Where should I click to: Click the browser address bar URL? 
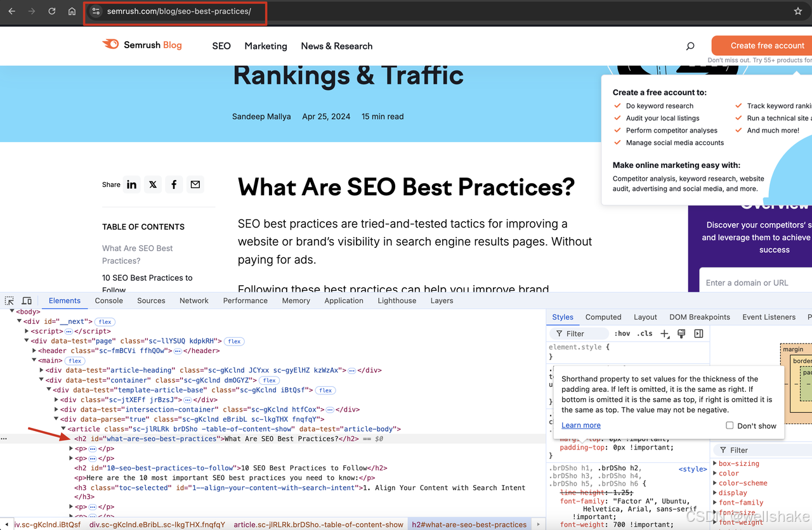click(x=180, y=11)
